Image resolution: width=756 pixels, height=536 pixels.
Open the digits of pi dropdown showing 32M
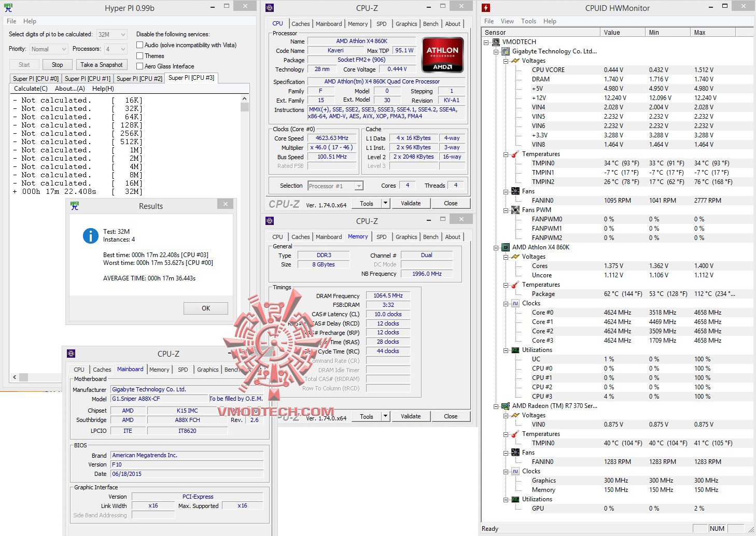click(112, 35)
